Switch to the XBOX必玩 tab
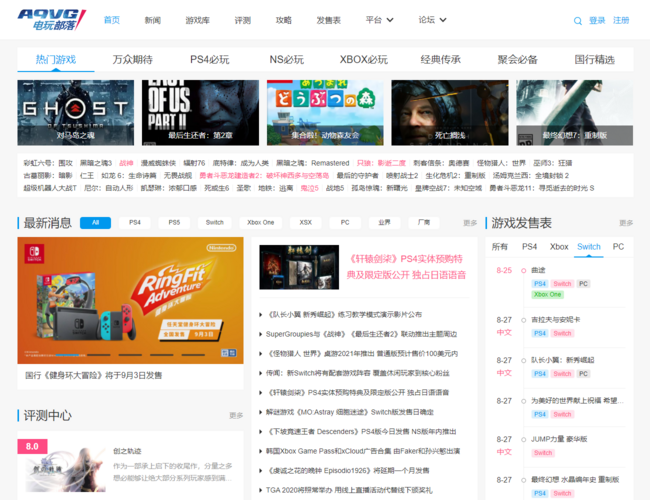The image size is (650, 500). click(364, 59)
